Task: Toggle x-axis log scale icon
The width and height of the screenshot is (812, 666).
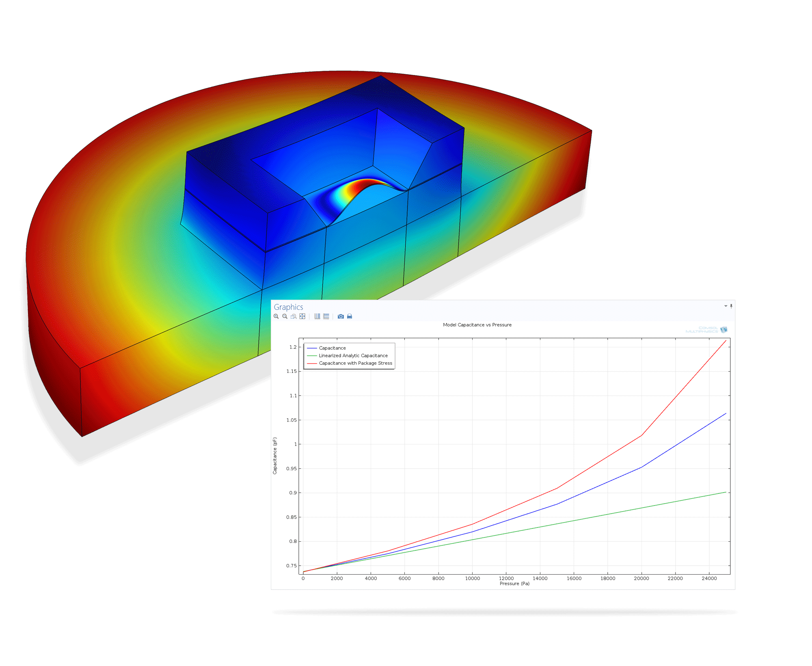Action: [317, 316]
